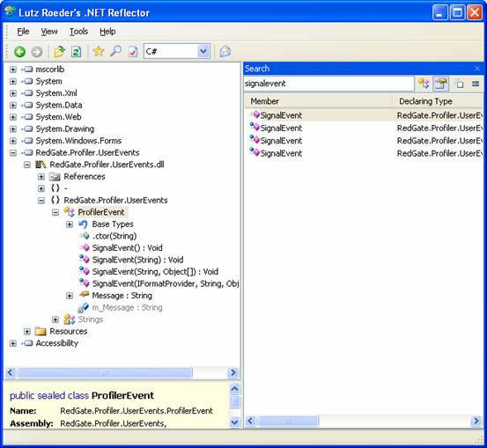Expand the Strings class node
This screenshot has width=487, height=448.
[x=55, y=319]
